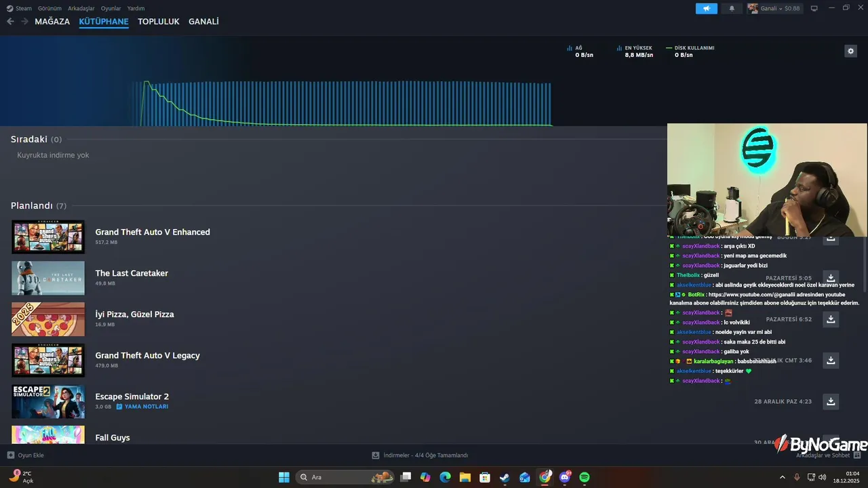Click the weather widget showing 2°C
This screenshot has width=868, height=488.
[20, 477]
